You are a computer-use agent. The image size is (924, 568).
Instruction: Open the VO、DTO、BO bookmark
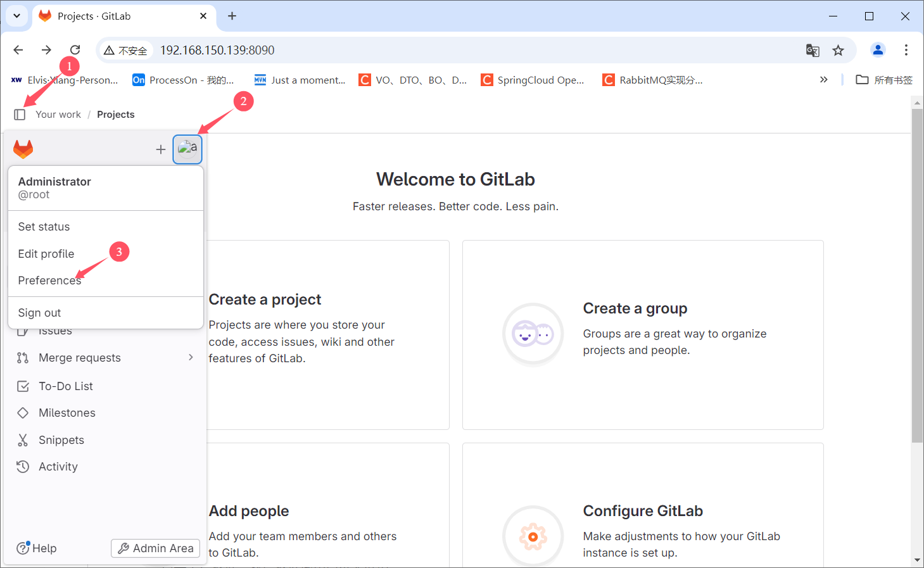(413, 80)
